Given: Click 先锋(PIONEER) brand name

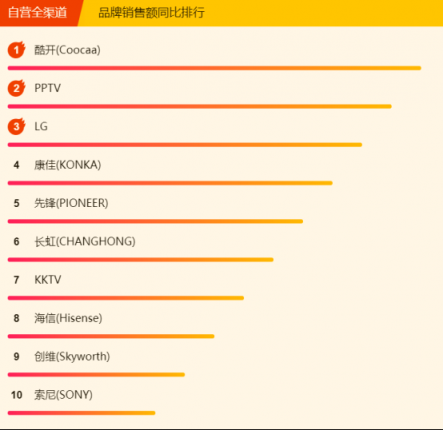Looking at the screenshot, I should (x=71, y=203).
